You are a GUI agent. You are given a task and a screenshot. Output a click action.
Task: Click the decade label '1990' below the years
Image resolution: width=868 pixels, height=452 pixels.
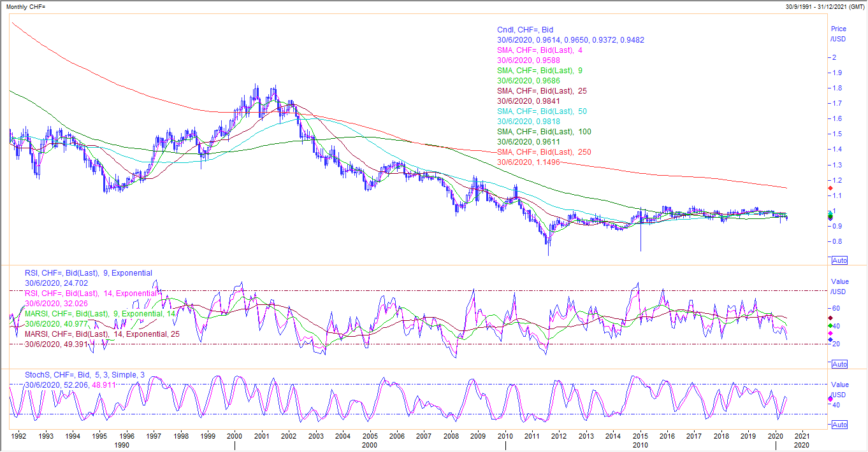pos(122,446)
